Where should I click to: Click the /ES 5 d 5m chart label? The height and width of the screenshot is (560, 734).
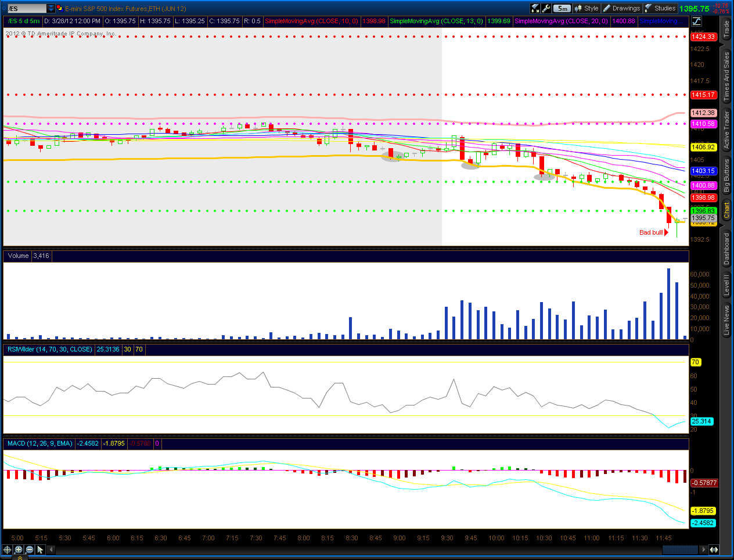tap(24, 21)
